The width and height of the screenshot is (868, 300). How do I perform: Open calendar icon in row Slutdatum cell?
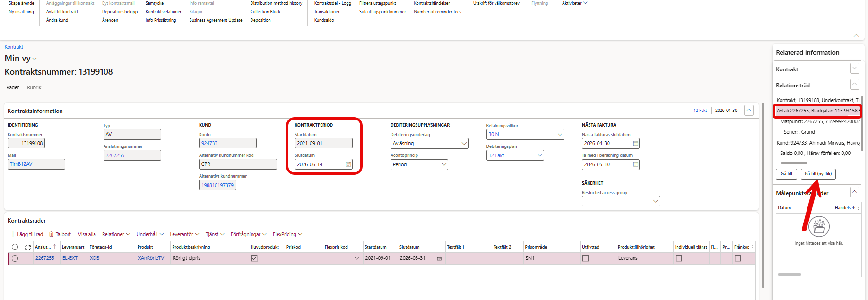pos(439,258)
